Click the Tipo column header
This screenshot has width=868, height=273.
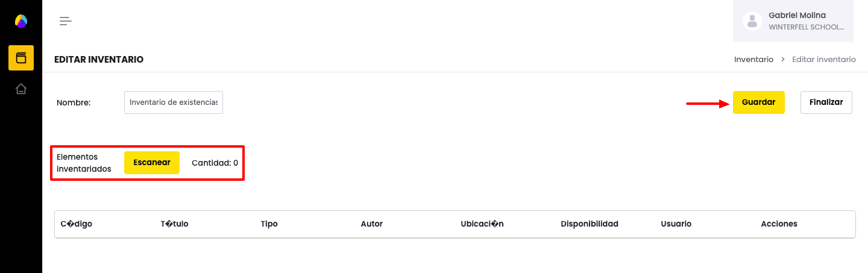tap(269, 224)
